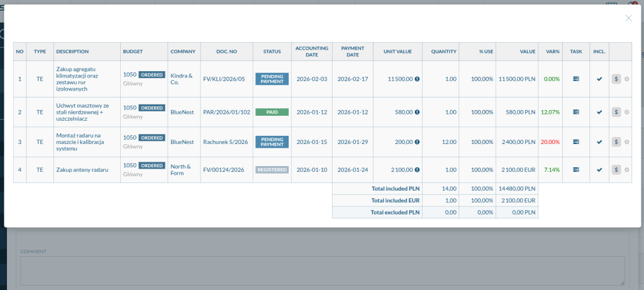The image size is (644, 290).
Task: Click the green PAID status badge
Action: tap(272, 112)
